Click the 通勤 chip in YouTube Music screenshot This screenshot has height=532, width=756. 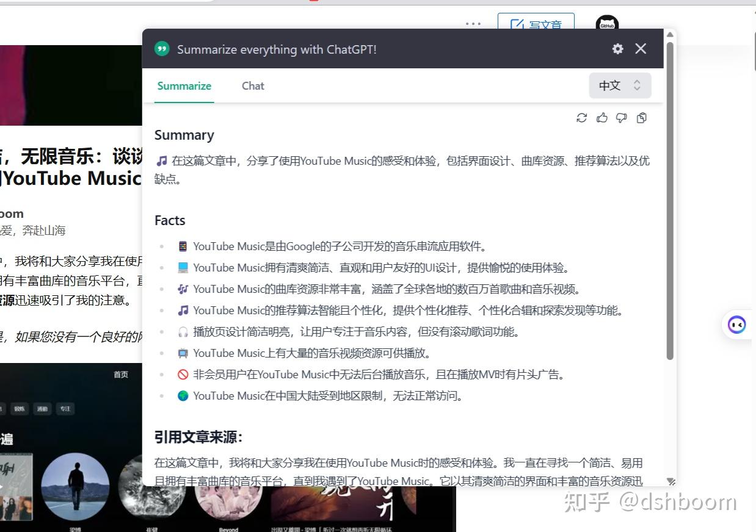click(x=42, y=409)
